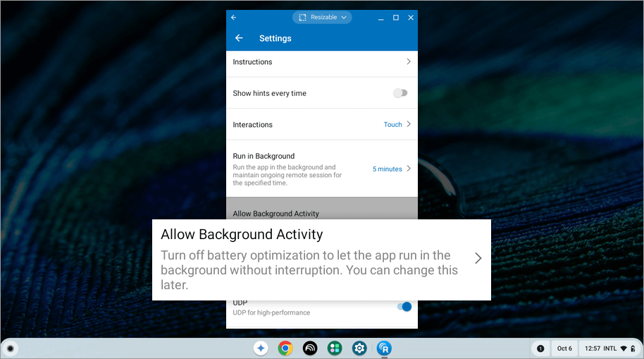Click the blue remote desktop app shelf icon

click(x=384, y=348)
